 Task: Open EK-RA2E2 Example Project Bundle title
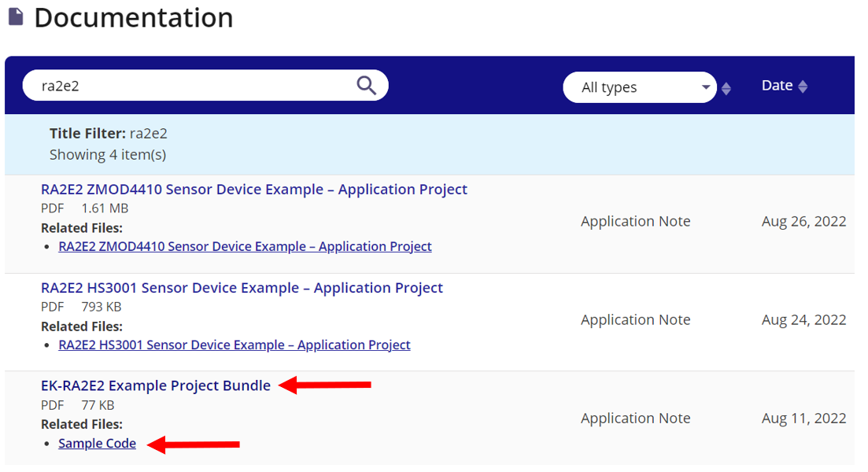point(156,385)
